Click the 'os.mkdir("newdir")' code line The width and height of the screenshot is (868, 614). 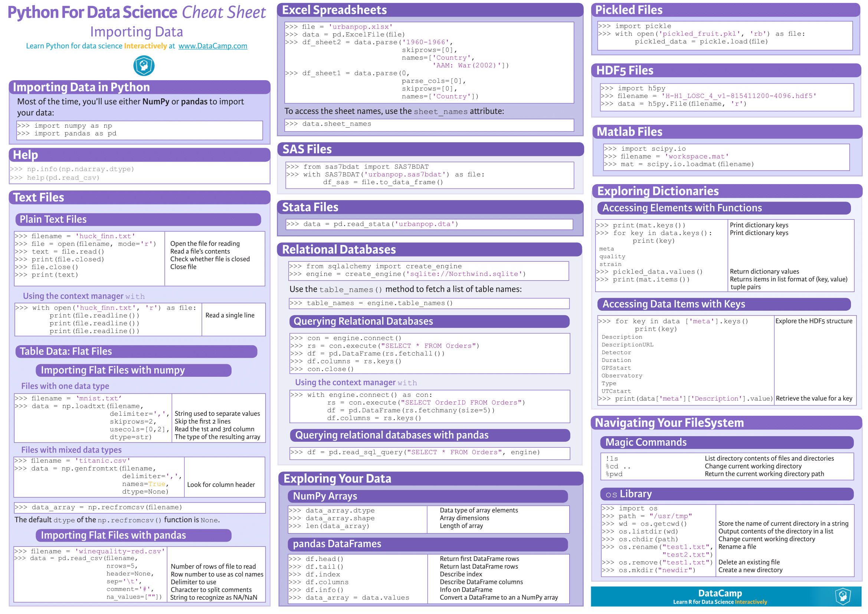[x=649, y=570]
